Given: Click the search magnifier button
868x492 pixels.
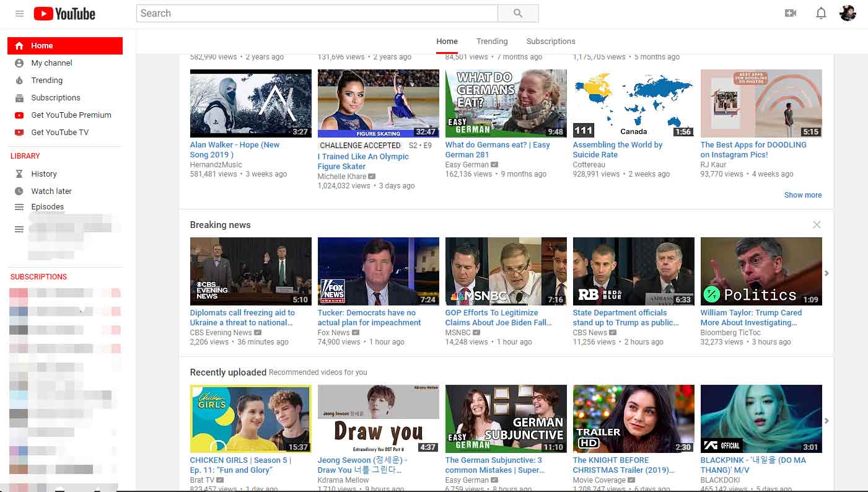Looking at the screenshot, I should tap(518, 13).
